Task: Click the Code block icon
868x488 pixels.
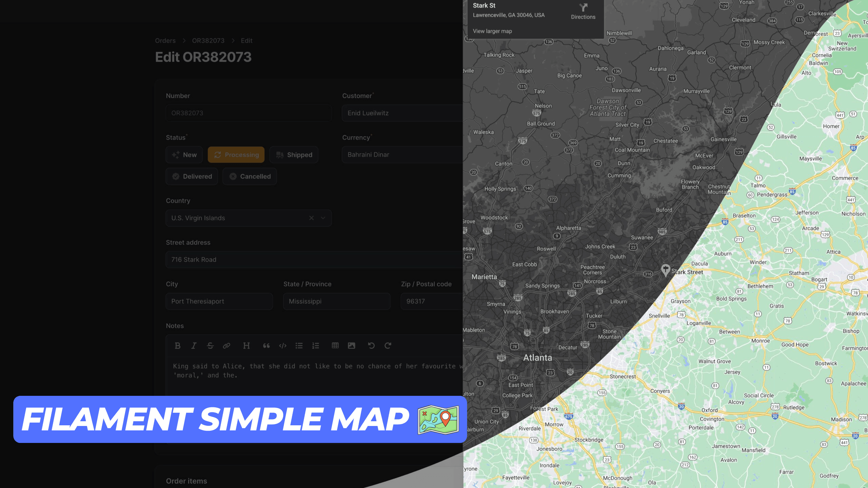Action: click(283, 346)
